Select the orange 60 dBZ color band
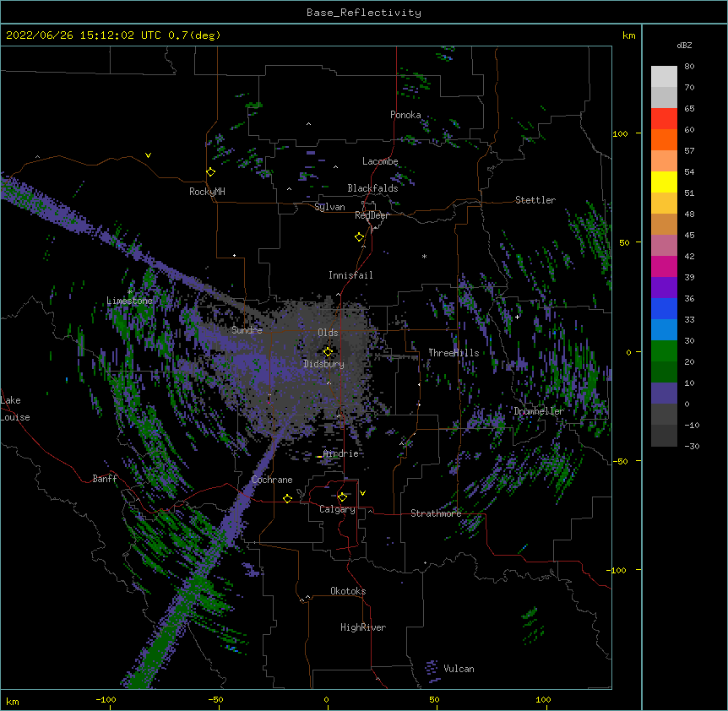This screenshot has height=711, width=728. pos(664,139)
